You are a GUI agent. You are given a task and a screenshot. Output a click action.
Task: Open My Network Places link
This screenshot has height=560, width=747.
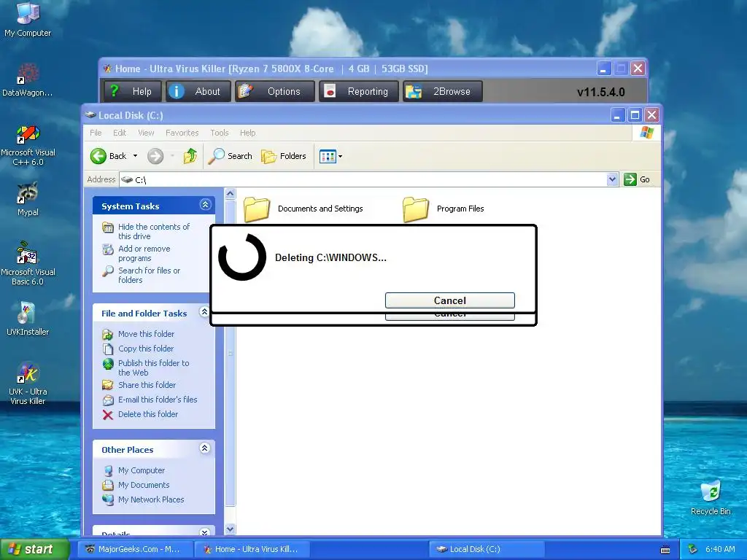coord(150,499)
